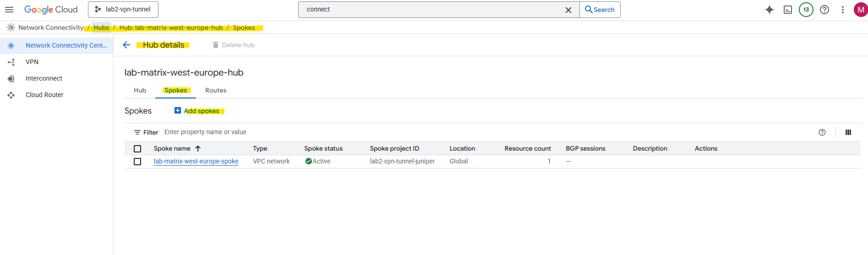The height and width of the screenshot is (255, 868).
Task: Open the main navigation hamburger menu
Action: 9,10
